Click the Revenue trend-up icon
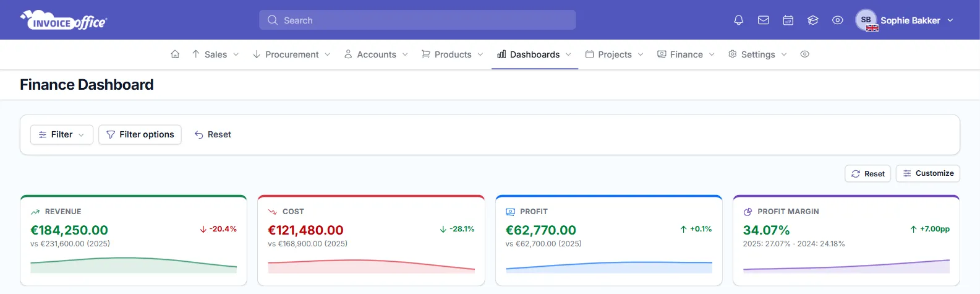This screenshot has height=294, width=980. [x=35, y=212]
